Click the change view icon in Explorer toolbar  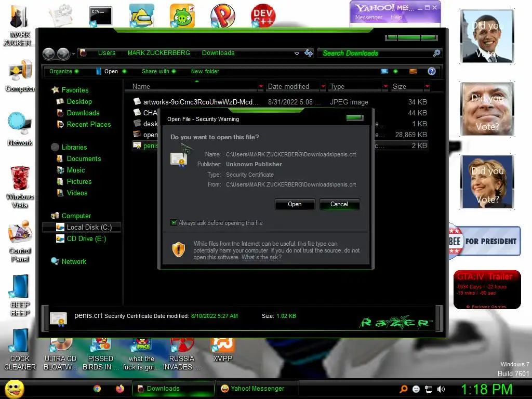tap(384, 71)
